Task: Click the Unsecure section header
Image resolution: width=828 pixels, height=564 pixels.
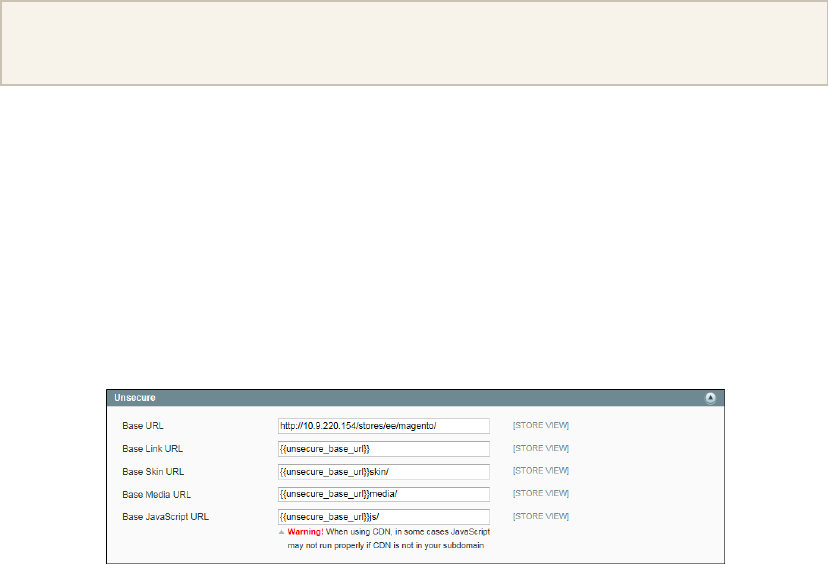Action: coord(415,398)
